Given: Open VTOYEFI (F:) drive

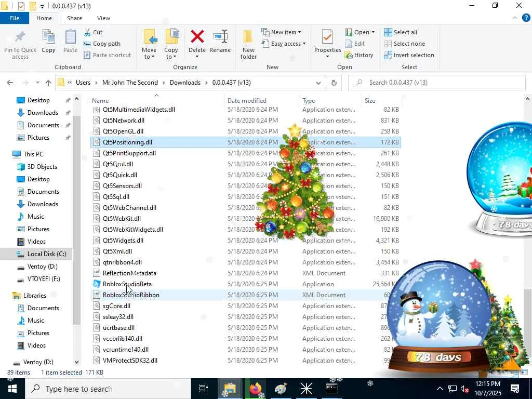Looking at the screenshot, I should pyautogui.click(x=44, y=279).
